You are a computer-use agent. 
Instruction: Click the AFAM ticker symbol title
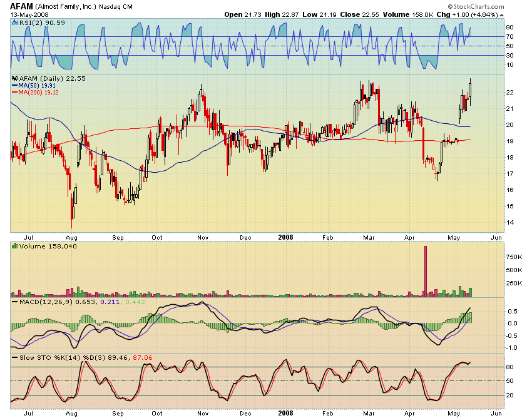(x=21, y=6)
